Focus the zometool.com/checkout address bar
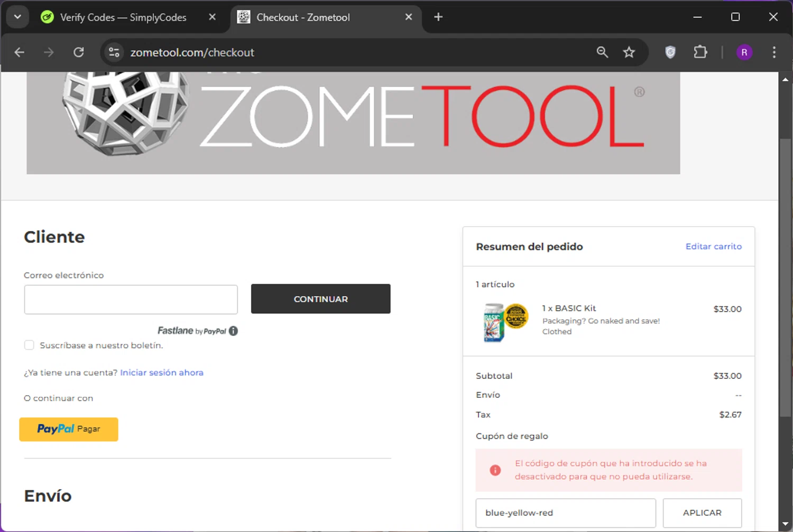 pyautogui.click(x=192, y=52)
